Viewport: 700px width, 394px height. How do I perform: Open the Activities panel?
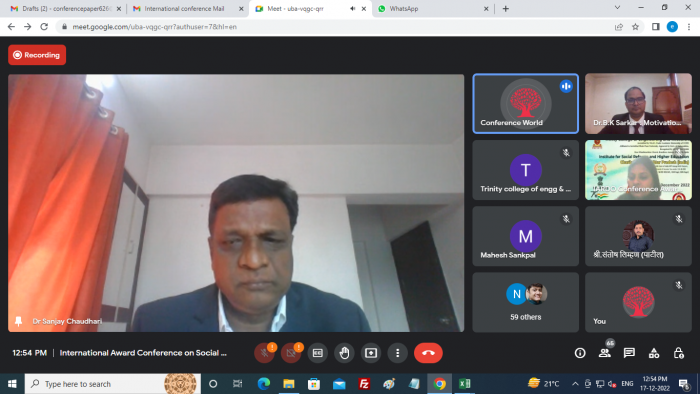[x=654, y=353]
